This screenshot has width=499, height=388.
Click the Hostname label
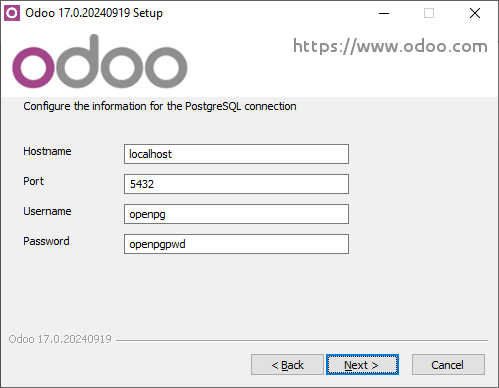pos(47,151)
